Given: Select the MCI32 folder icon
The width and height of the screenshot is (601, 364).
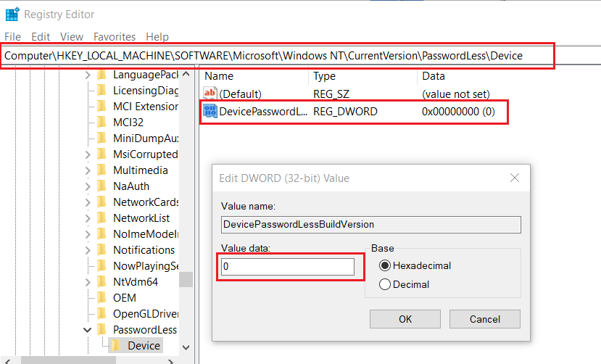Looking at the screenshot, I should pyautogui.click(x=102, y=123).
